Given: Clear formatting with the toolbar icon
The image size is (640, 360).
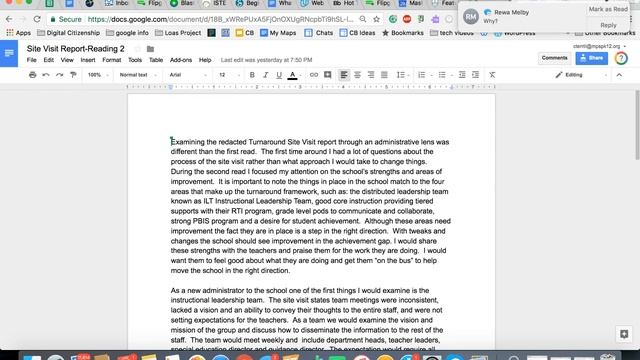Looking at the screenshot, I should 492,75.
